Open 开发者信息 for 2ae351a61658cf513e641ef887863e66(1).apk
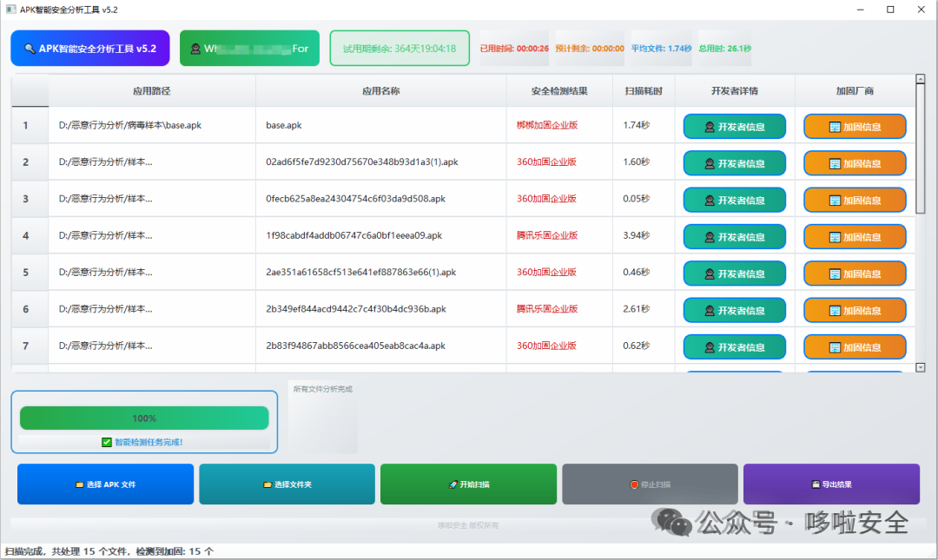 735,273
